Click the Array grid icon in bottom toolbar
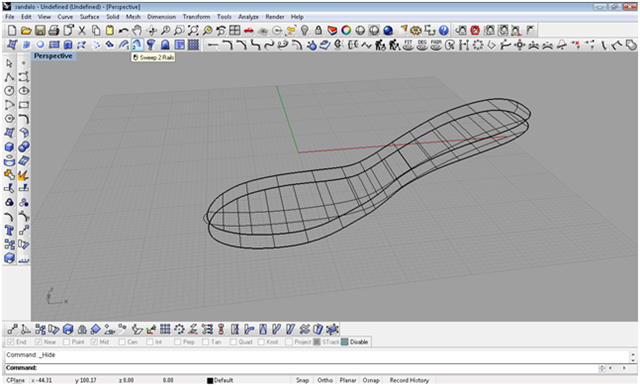The height and width of the screenshot is (386, 640). coord(165,329)
